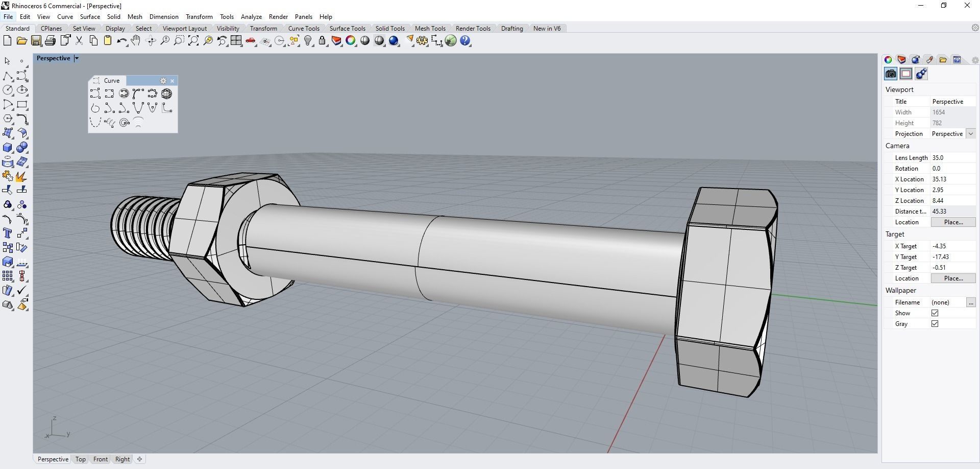Browse for wallpaper filename with ellipsis button

tap(971, 302)
